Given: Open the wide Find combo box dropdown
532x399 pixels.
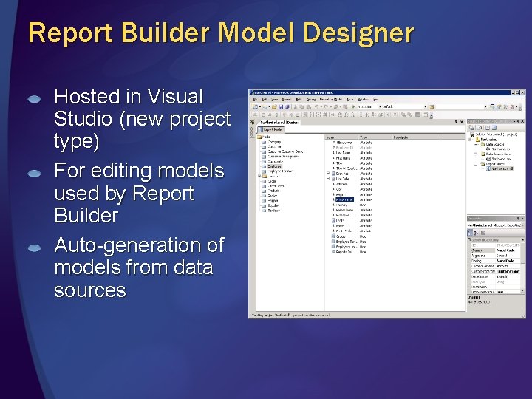Looking at the screenshot, I should click(485, 106).
